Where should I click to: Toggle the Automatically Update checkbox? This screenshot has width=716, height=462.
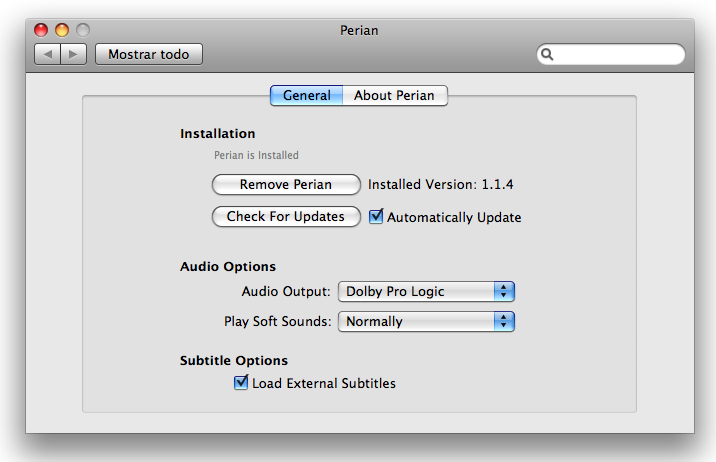click(376, 216)
